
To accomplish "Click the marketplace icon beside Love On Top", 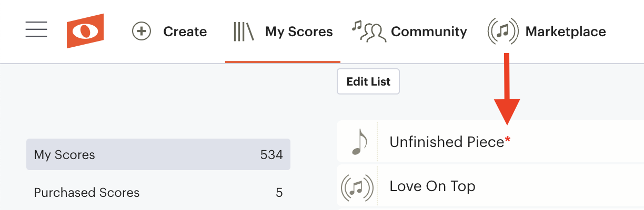I will pos(357,186).
